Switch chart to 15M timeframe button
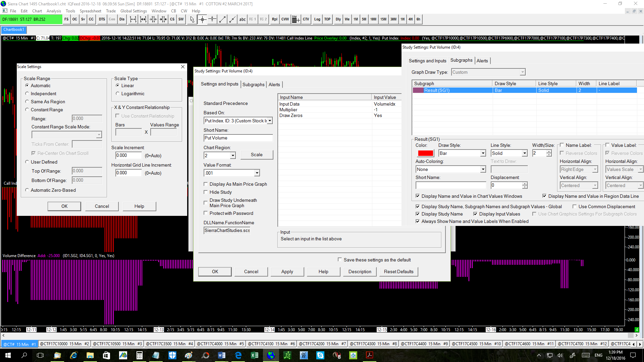644x362 pixels. tap(383, 19)
